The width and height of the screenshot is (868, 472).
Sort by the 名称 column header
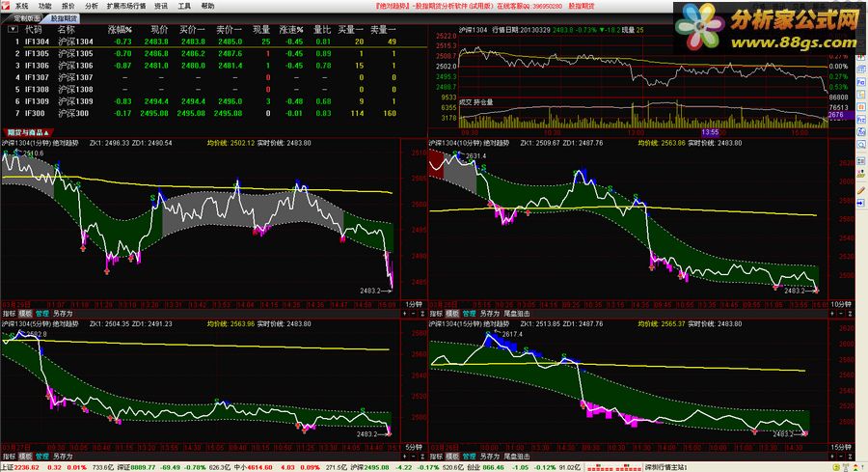coord(67,29)
